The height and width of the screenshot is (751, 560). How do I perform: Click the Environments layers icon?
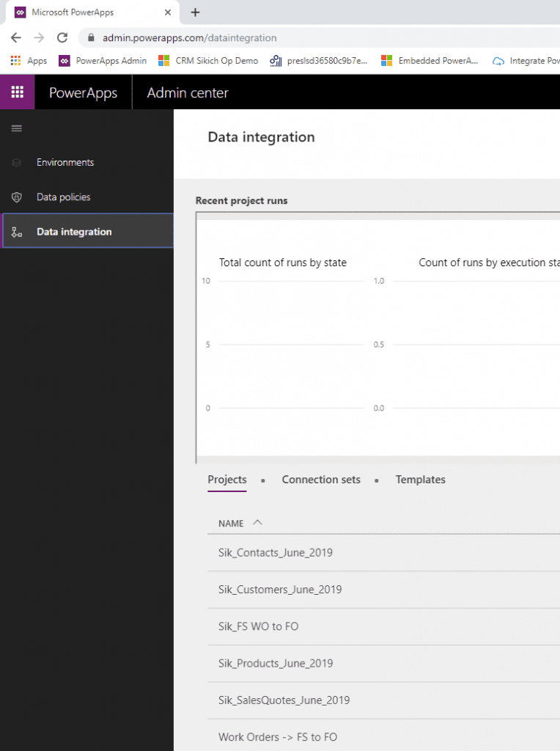17,163
